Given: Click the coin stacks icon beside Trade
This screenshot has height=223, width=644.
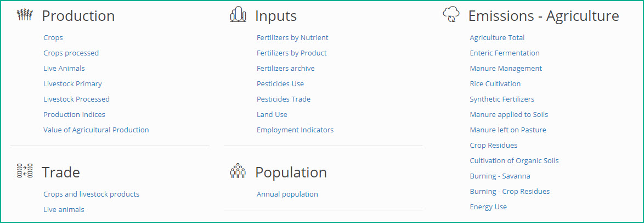Looking at the screenshot, I should pos(25,171).
